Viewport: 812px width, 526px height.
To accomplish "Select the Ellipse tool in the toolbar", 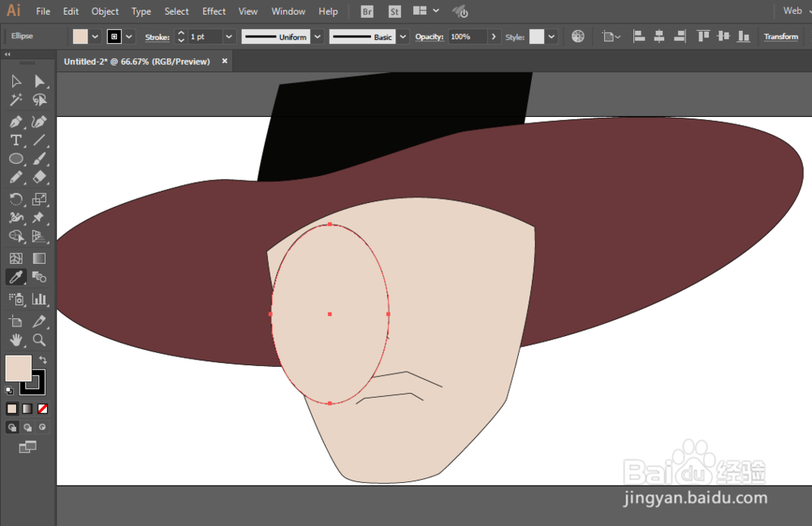I will click(x=15, y=159).
